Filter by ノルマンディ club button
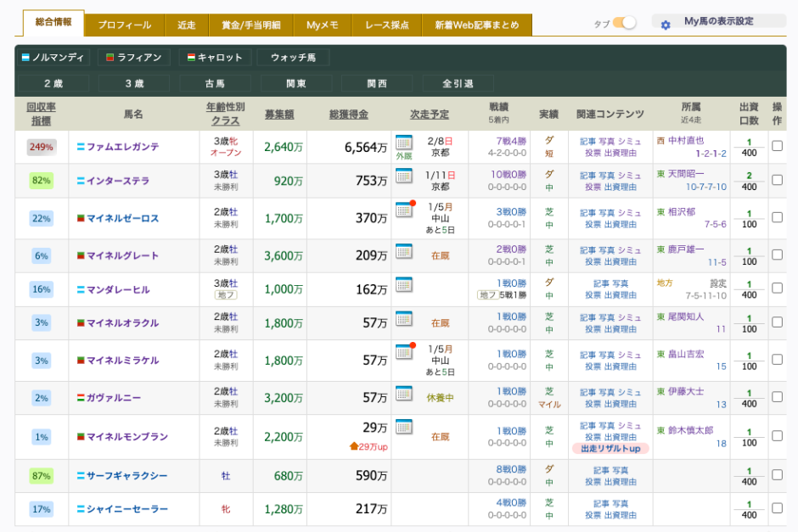The image size is (798, 532). (x=53, y=58)
